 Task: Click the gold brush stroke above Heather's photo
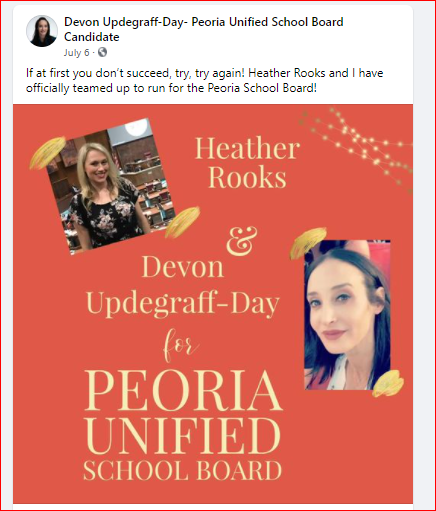click(47, 152)
